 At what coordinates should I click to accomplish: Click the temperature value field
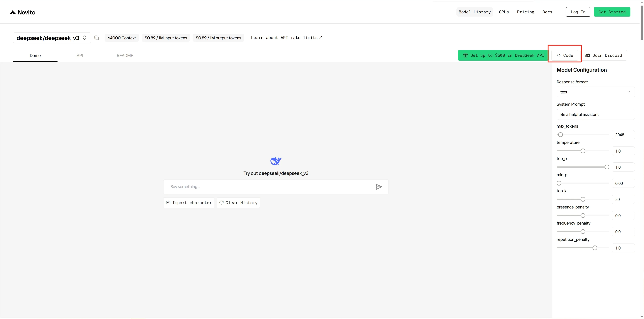tap(623, 151)
